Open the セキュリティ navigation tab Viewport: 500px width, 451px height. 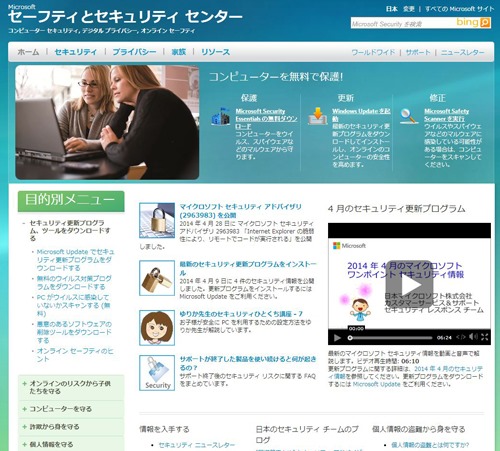[x=76, y=52]
